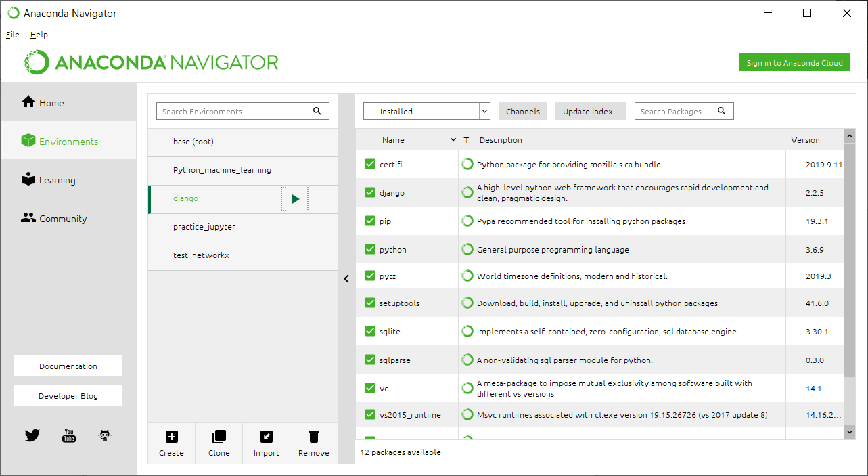Click the Version column header
Screen dimensions: 868x476
pos(805,140)
